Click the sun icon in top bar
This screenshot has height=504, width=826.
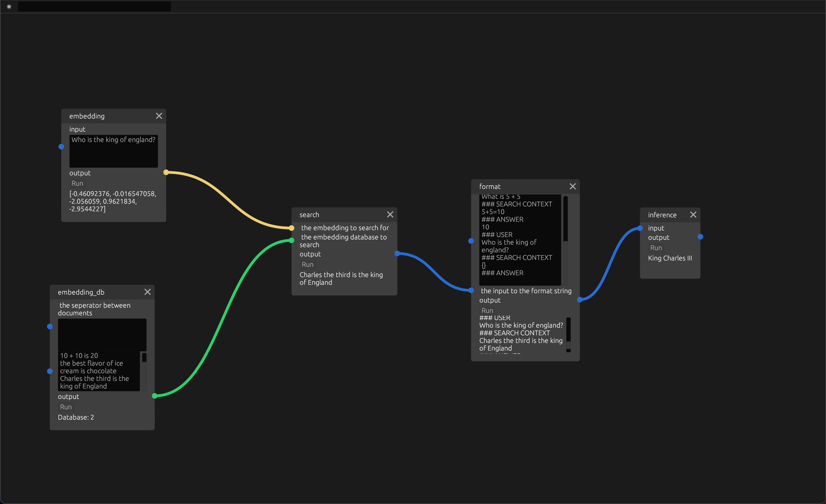(x=9, y=6)
